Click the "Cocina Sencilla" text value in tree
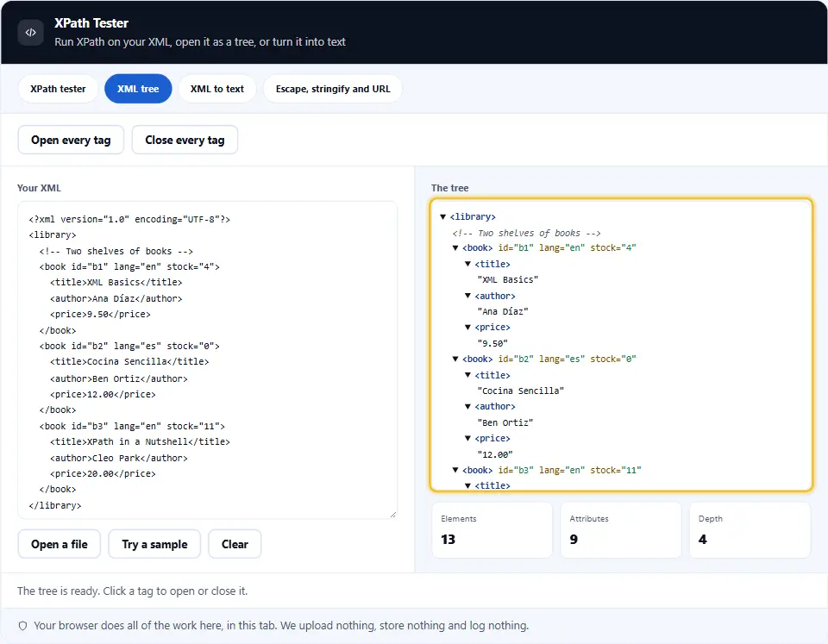Screen dimensions: 828x644 (x=521, y=391)
